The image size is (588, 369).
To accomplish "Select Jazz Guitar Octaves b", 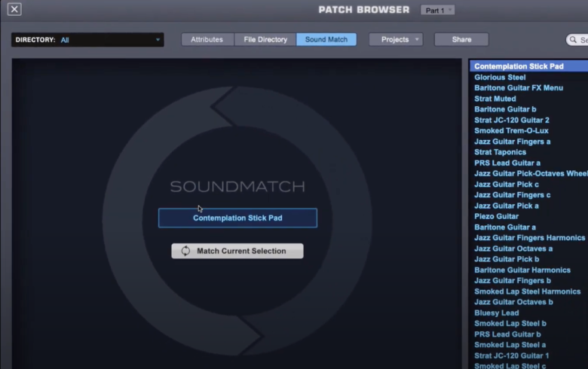I will click(513, 302).
